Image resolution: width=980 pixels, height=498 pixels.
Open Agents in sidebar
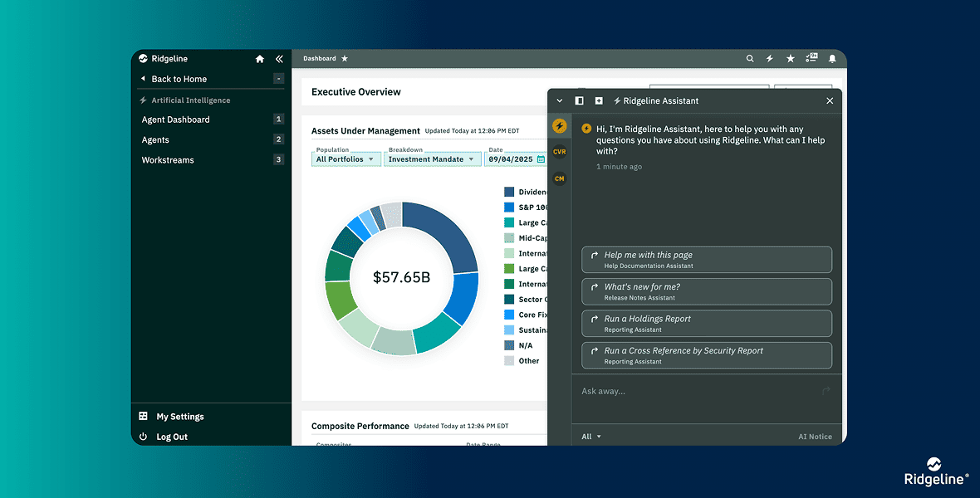(x=155, y=140)
